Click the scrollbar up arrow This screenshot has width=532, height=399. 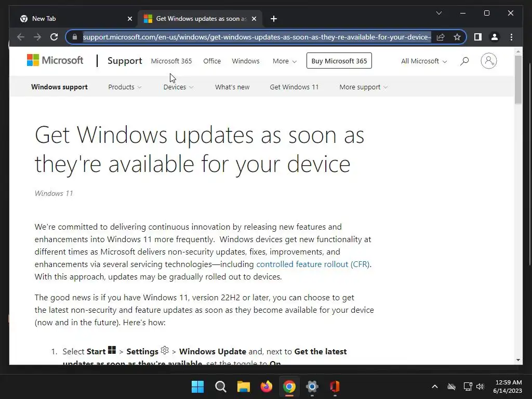tap(518, 51)
